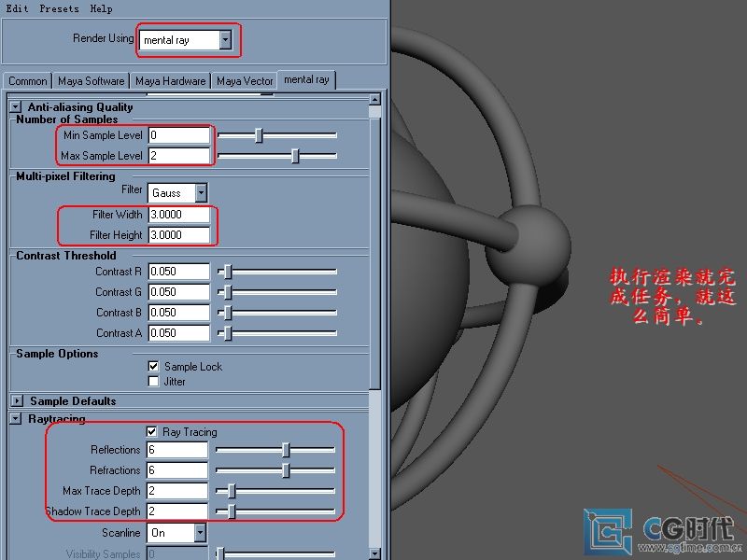Open the Help menu
Screen dimensions: 747x560
coord(101,8)
